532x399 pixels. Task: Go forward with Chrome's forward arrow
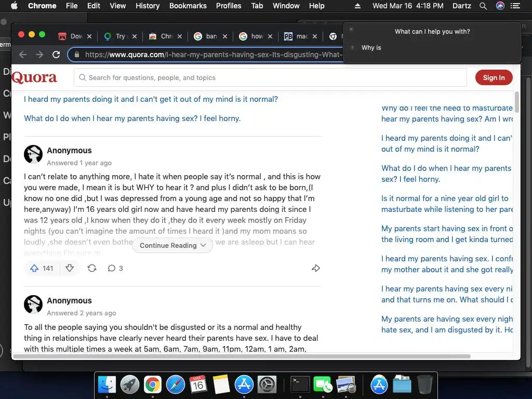click(39, 55)
